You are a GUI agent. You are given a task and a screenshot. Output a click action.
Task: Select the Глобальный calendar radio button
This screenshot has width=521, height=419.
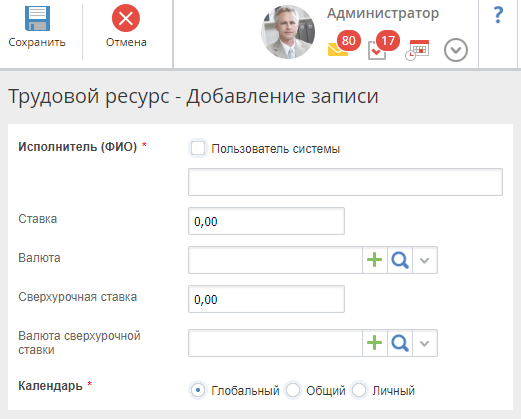[198, 390]
